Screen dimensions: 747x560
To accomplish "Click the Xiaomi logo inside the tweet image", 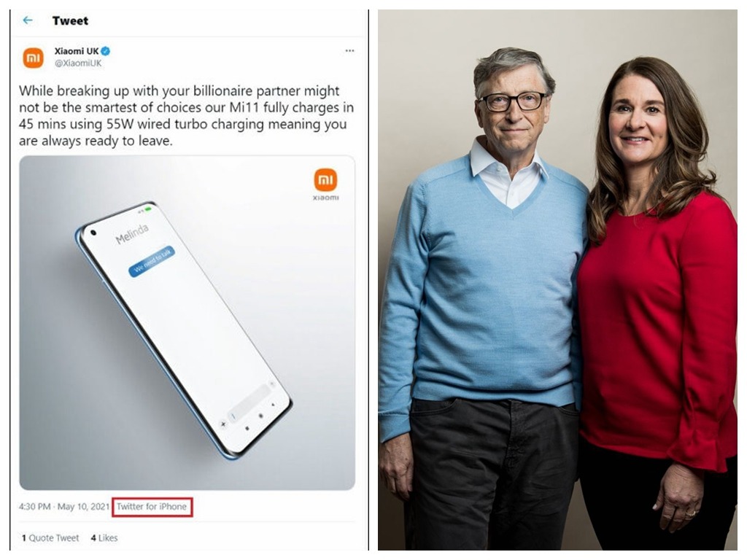I will click(x=326, y=184).
